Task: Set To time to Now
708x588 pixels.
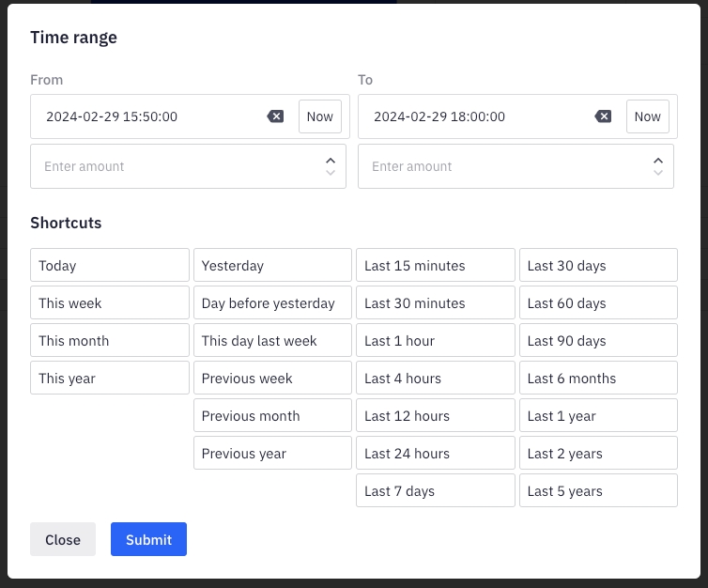Action: [x=647, y=116]
